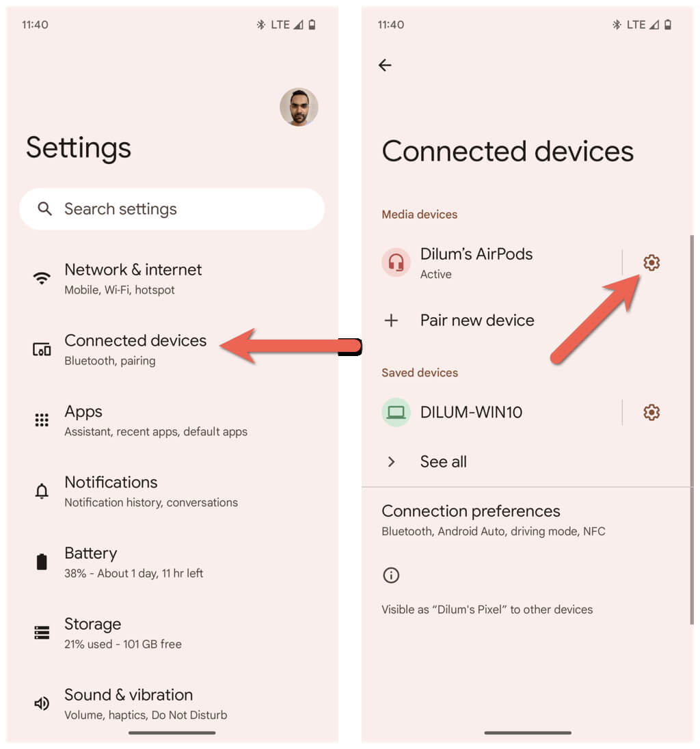The image size is (700, 749).
Task: Click the Search settings field
Action: coord(172,209)
